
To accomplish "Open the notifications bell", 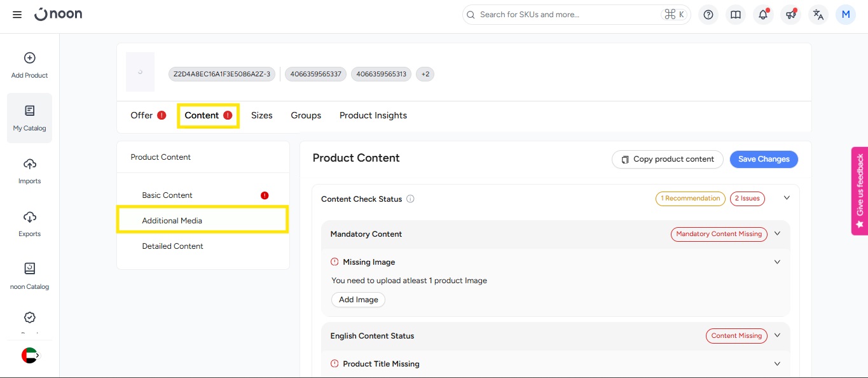I will pyautogui.click(x=763, y=15).
